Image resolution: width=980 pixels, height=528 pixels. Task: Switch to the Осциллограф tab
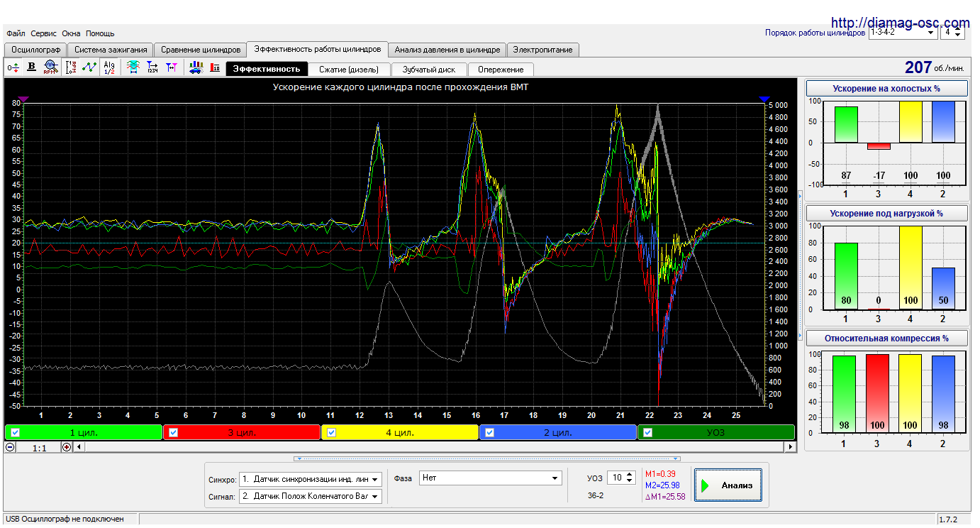click(x=35, y=50)
